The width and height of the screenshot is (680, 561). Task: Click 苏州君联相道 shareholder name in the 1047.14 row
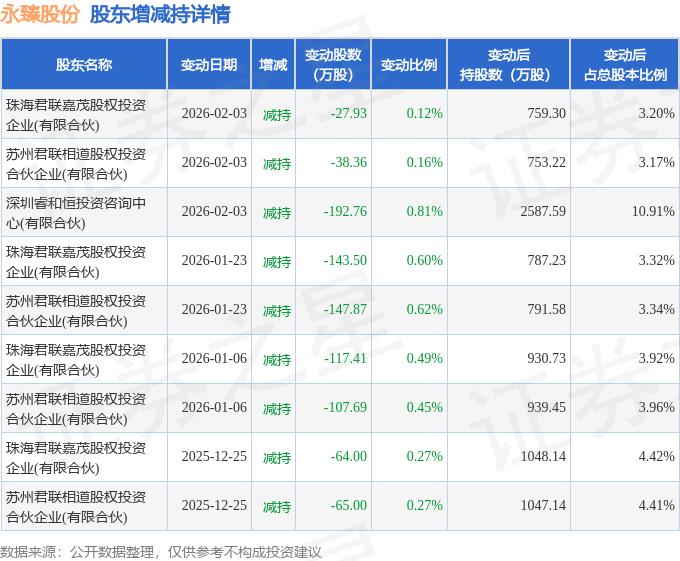[76, 507]
